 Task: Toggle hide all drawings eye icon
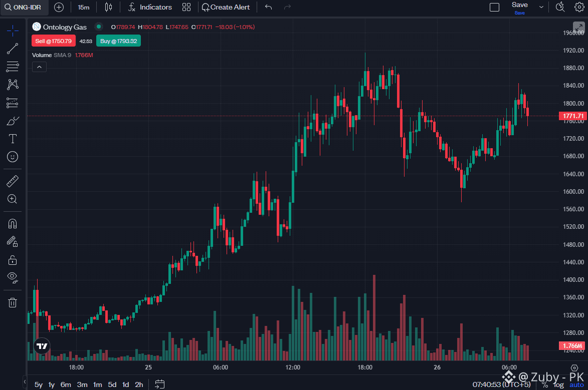13,278
